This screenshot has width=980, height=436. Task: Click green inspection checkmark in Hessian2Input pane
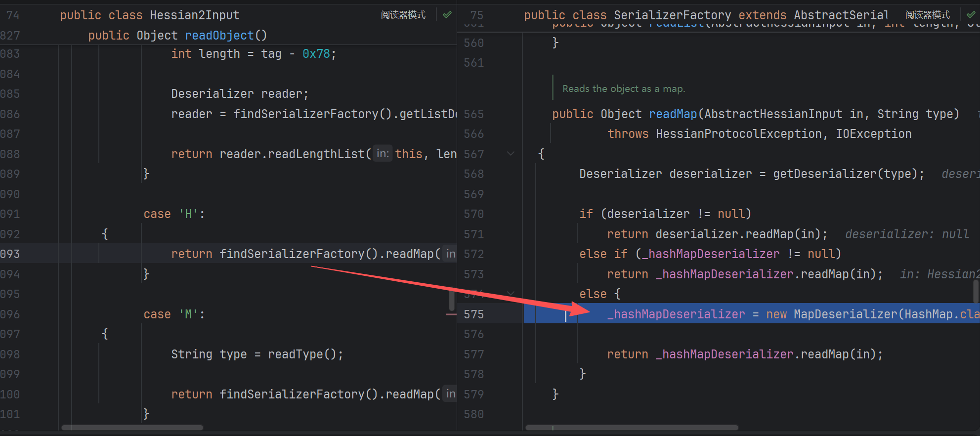[447, 15]
